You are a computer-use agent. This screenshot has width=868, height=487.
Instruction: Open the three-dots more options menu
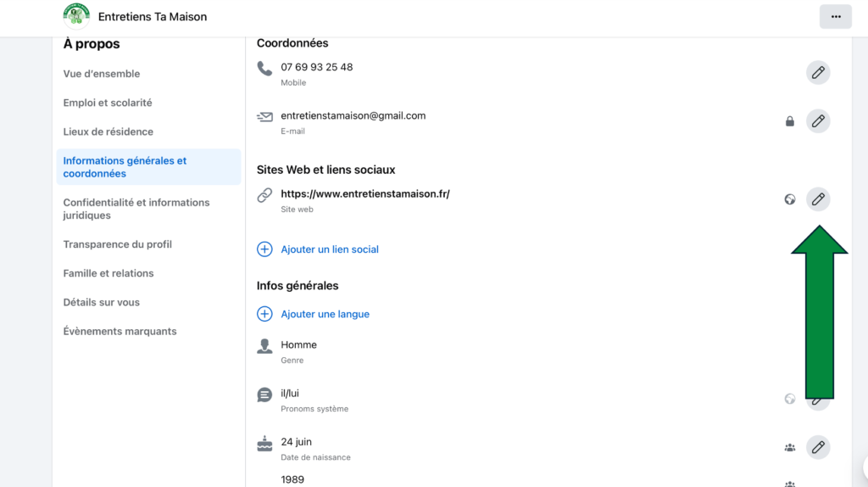pyautogui.click(x=835, y=17)
